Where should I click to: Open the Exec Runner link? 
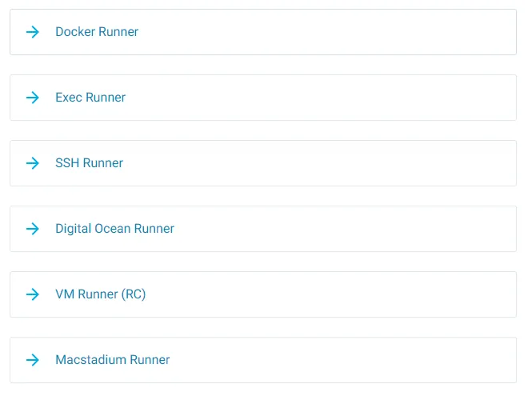pos(90,98)
